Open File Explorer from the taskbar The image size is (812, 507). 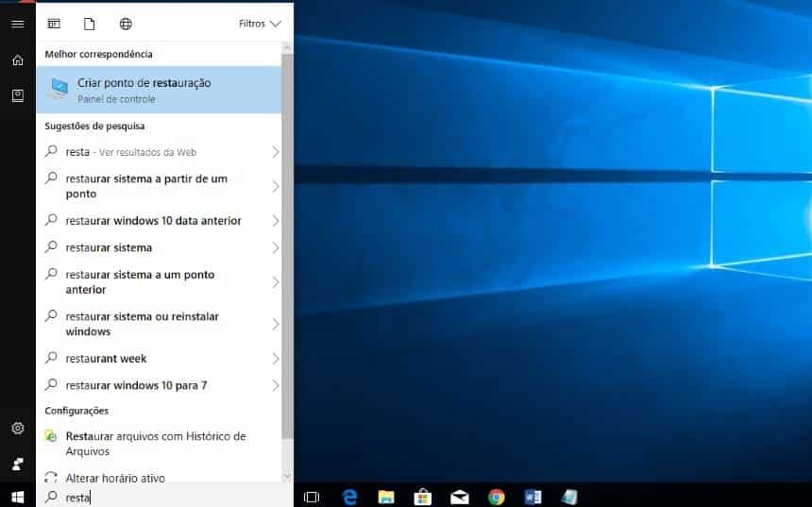click(x=386, y=498)
